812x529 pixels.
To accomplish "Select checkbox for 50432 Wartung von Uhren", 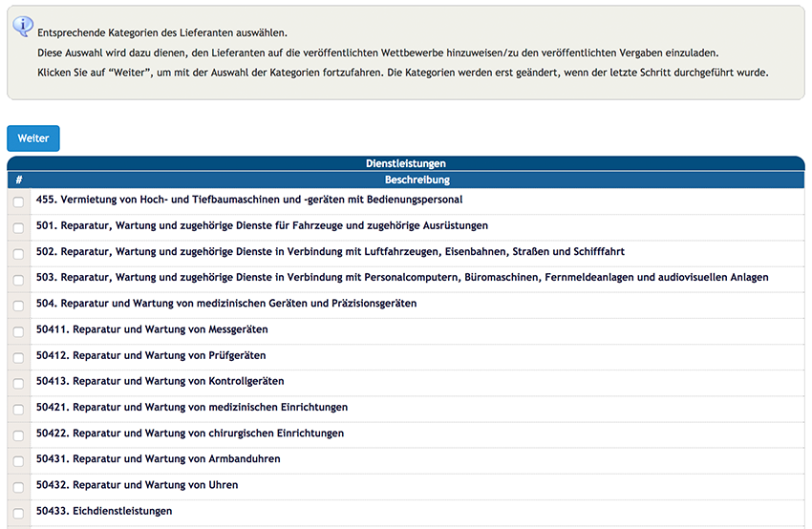I will [x=19, y=487].
